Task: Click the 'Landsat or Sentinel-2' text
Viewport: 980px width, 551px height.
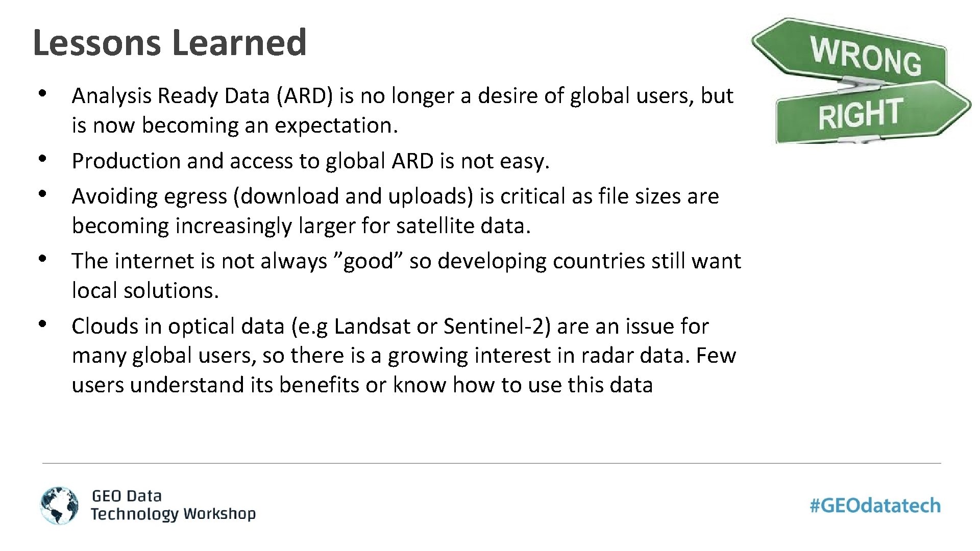Action: click(x=442, y=327)
